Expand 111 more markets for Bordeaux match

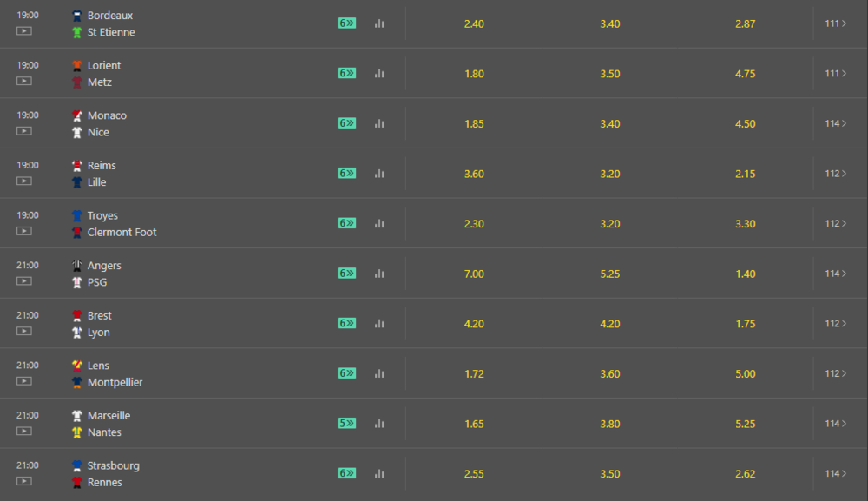coord(836,23)
